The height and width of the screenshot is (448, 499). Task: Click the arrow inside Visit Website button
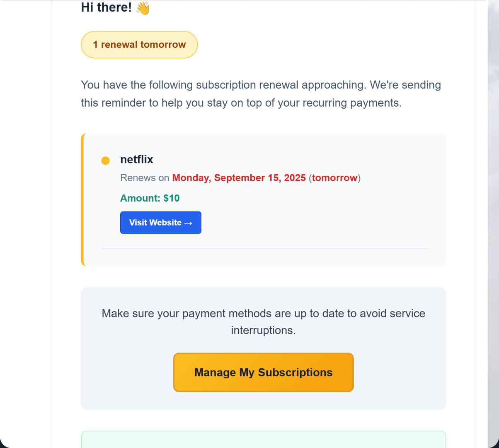click(x=189, y=222)
